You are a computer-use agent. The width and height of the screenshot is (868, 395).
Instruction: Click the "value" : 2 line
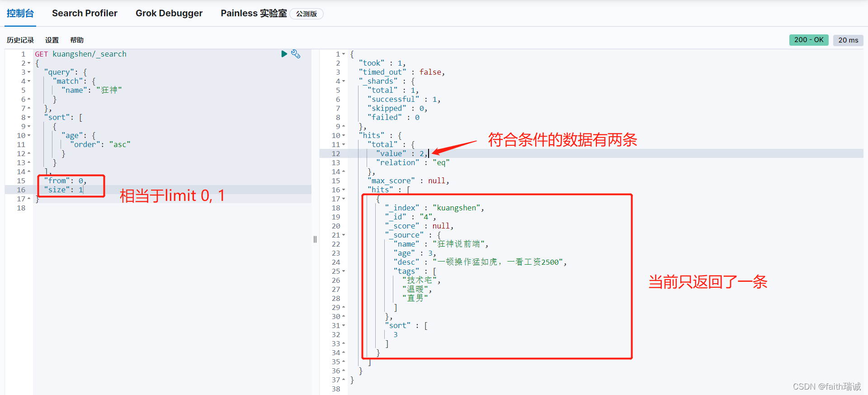click(x=401, y=153)
